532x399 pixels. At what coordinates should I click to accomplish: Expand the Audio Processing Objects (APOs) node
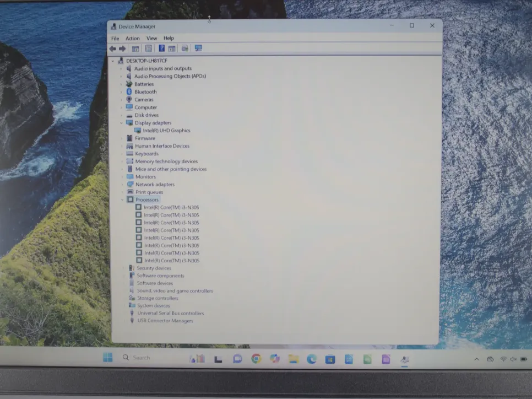[x=121, y=77]
